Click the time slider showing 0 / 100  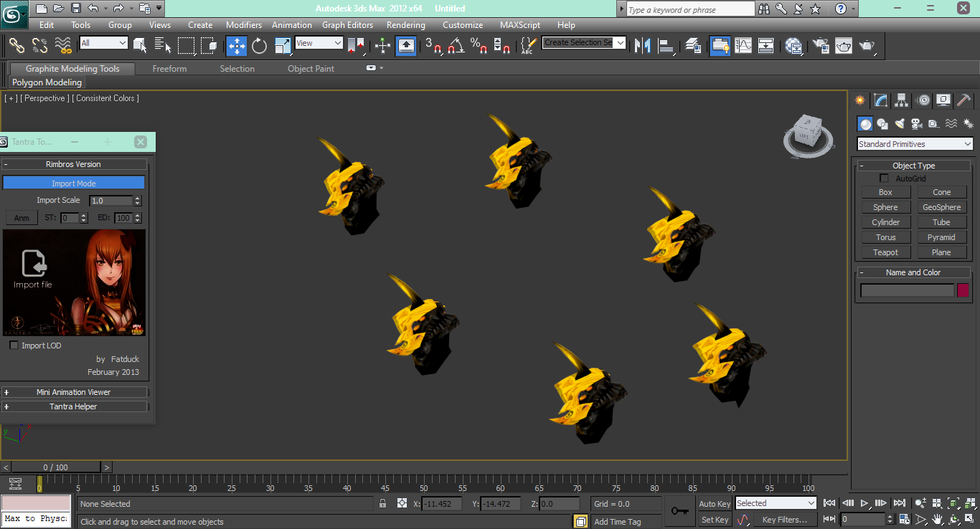point(56,467)
